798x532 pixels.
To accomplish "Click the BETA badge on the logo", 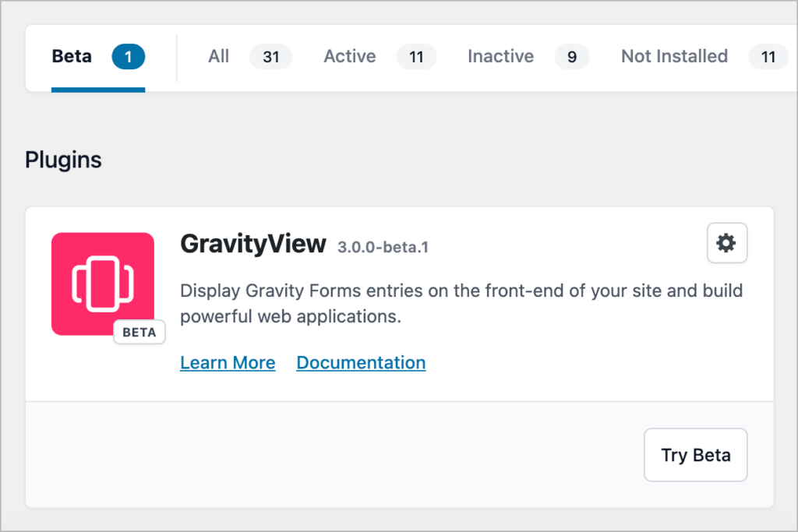I will [x=139, y=332].
